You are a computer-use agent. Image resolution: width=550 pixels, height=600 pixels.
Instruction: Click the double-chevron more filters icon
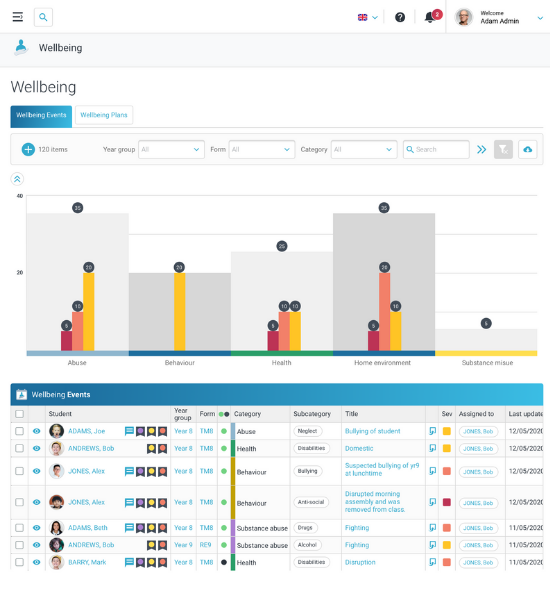[481, 149]
